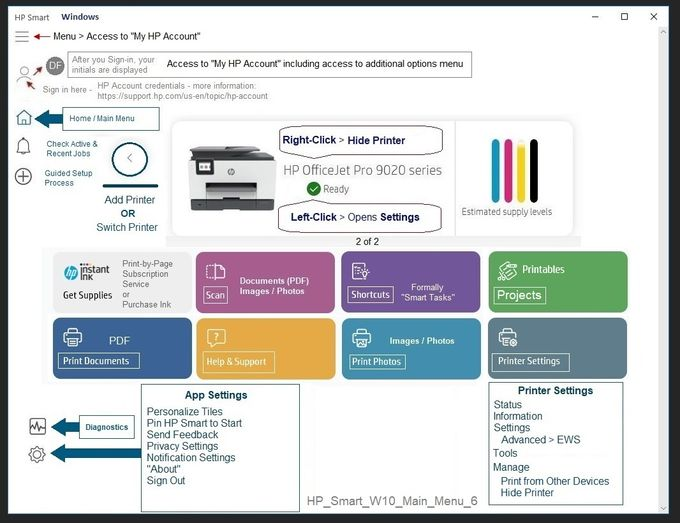This screenshot has height=523, width=680.
Task: Click the sign-in person icon
Action: tap(24, 74)
